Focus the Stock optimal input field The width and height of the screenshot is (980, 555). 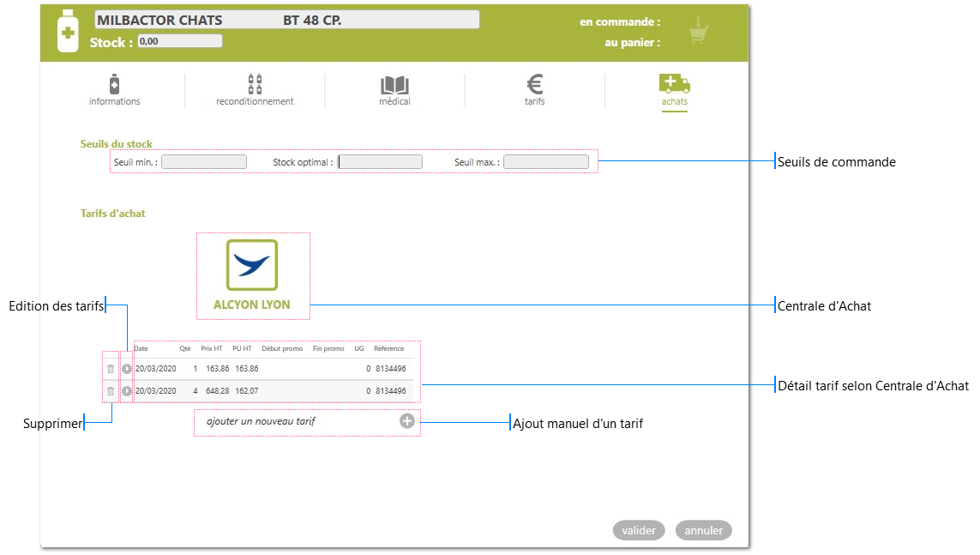(380, 162)
